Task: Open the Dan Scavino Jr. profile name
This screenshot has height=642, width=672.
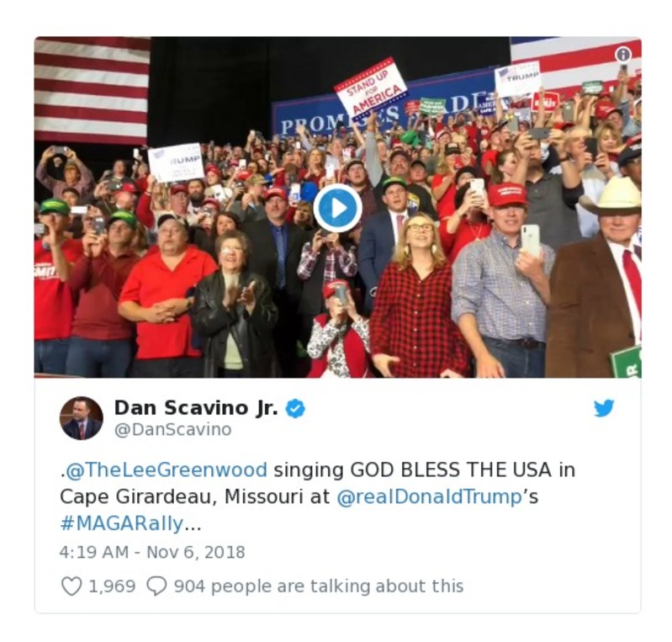Action: (x=196, y=408)
